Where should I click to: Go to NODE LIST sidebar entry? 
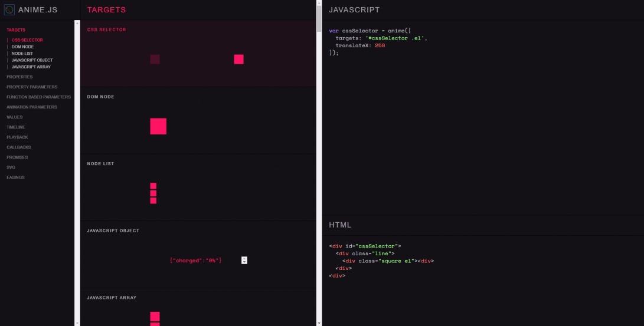coord(22,53)
